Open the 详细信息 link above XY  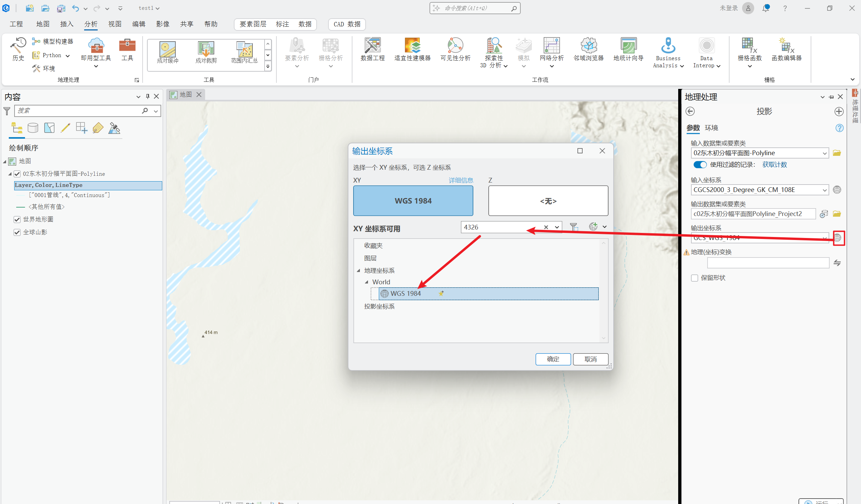[461, 180]
